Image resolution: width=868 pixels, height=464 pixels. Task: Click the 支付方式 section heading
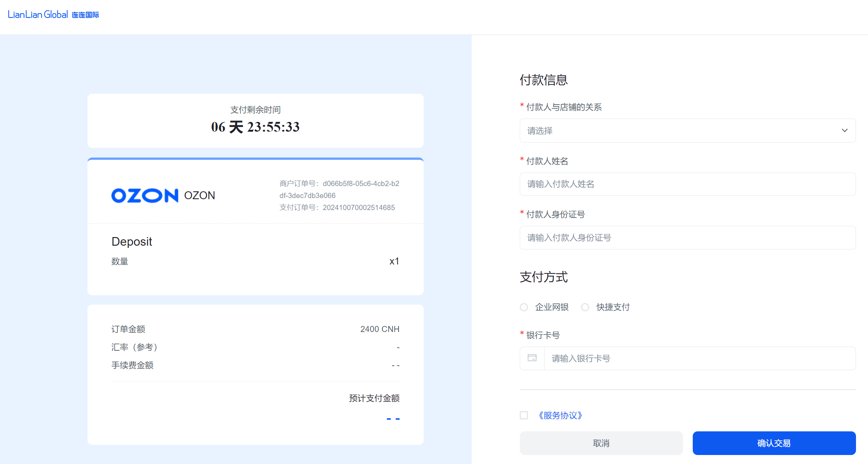click(x=543, y=277)
